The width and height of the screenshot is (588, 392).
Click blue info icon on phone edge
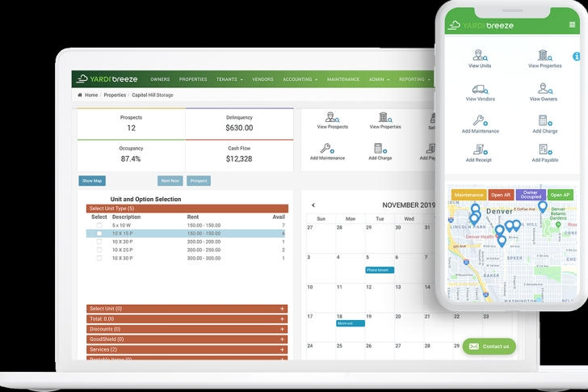click(x=577, y=57)
